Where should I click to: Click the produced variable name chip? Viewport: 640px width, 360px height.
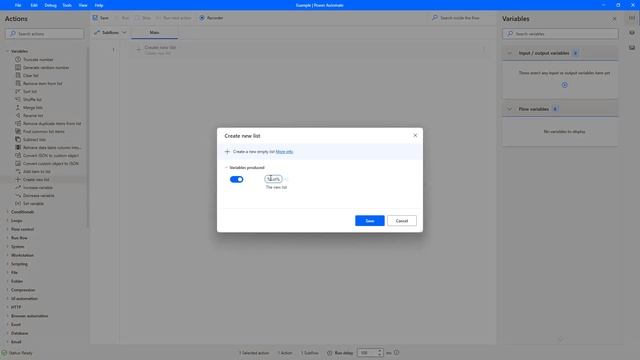[273, 179]
